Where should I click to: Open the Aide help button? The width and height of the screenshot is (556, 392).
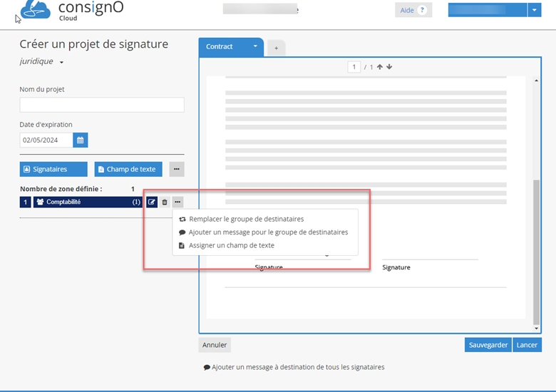(413, 10)
